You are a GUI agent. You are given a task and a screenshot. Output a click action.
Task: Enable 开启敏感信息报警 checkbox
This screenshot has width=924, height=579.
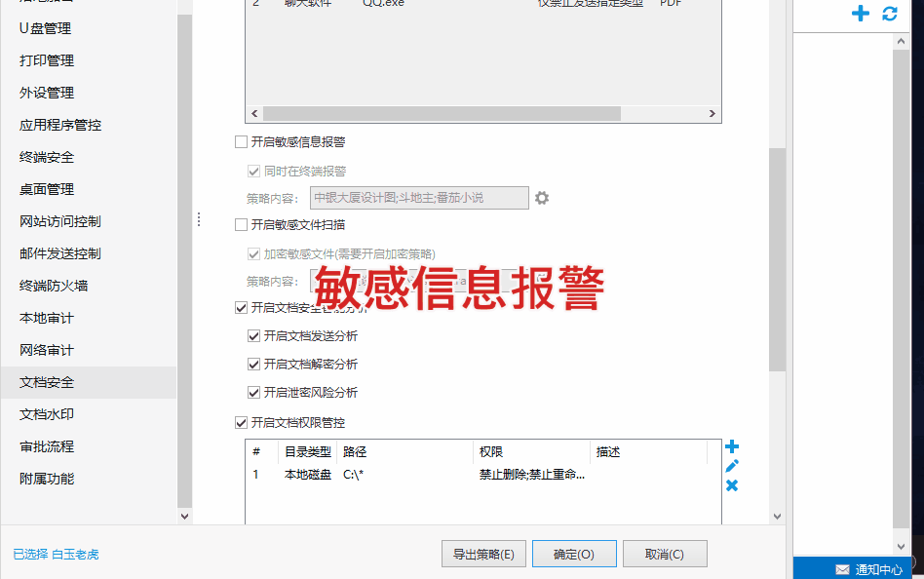click(241, 141)
